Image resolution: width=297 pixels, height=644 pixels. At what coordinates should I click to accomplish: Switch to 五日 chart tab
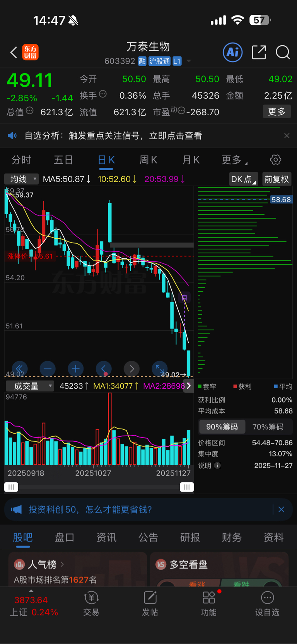coord(63,160)
